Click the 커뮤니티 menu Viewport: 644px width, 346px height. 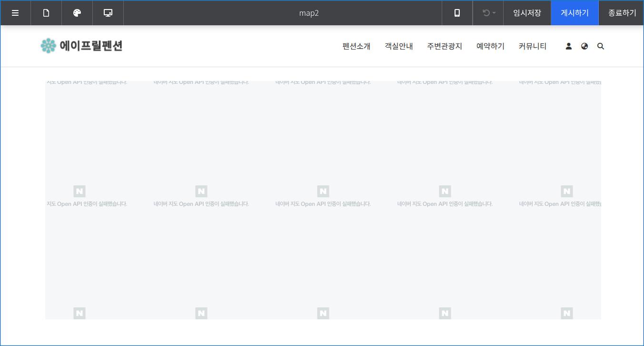click(533, 46)
